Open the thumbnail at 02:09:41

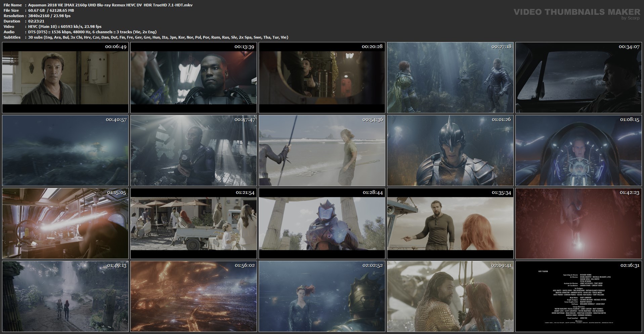pos(450,296)
